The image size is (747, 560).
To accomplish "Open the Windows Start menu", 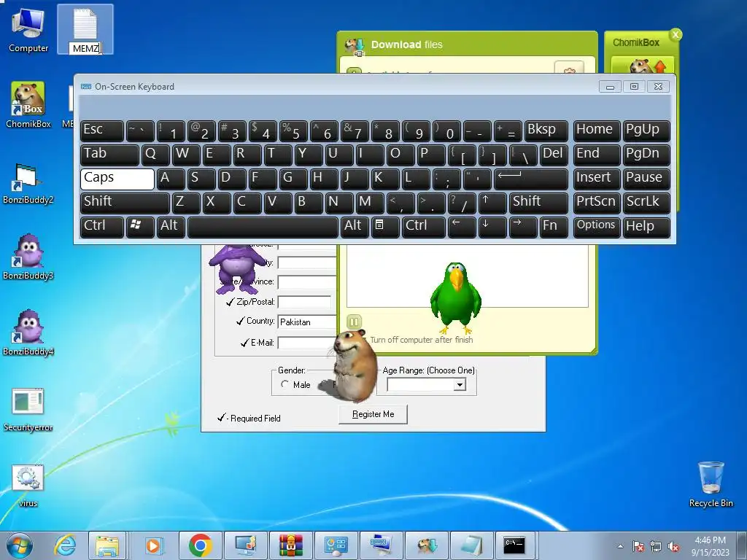I will pos(20,545).
